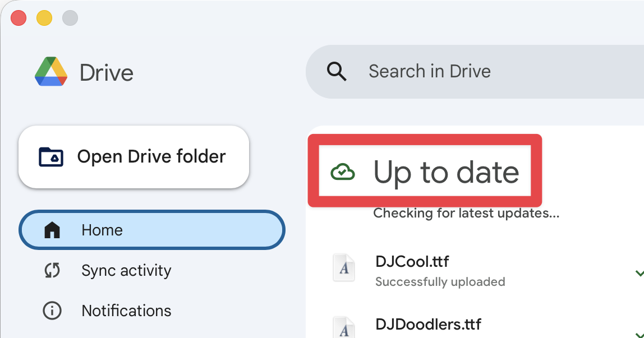Click the Open Drive folder icon
Screen dimensions: 644x338
tap(51, 157)
